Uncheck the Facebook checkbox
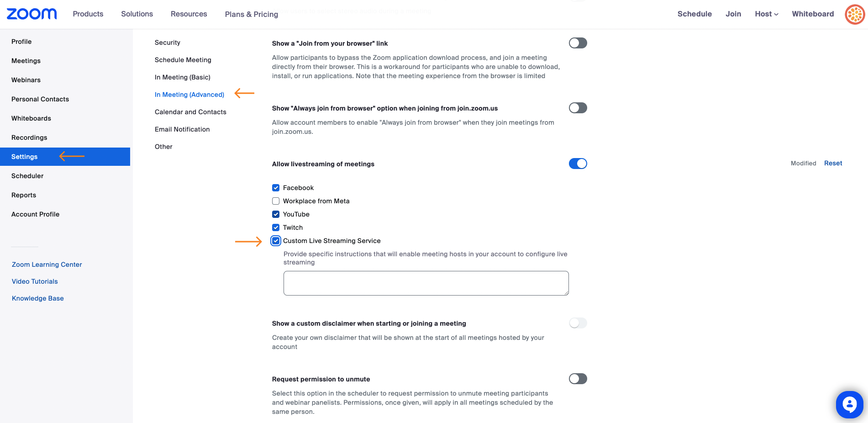The width and height of the screenshot is (868, 423). tap(276, 188)
